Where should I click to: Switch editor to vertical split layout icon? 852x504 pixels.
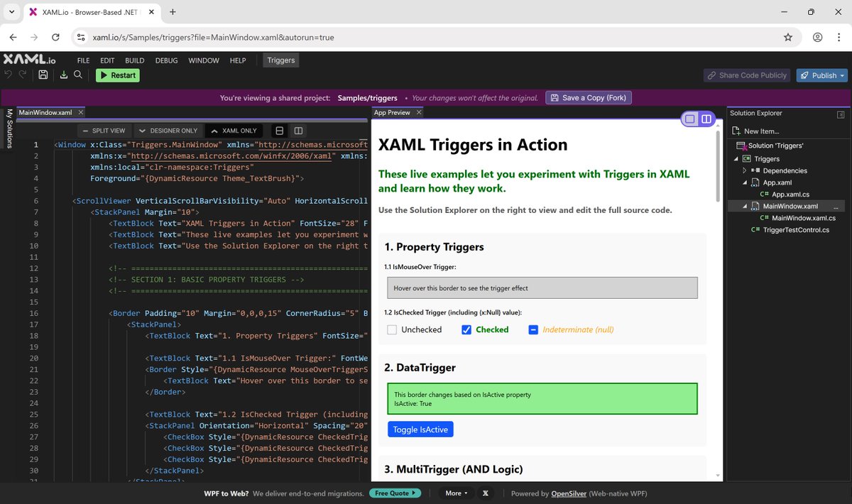point(298,131)
